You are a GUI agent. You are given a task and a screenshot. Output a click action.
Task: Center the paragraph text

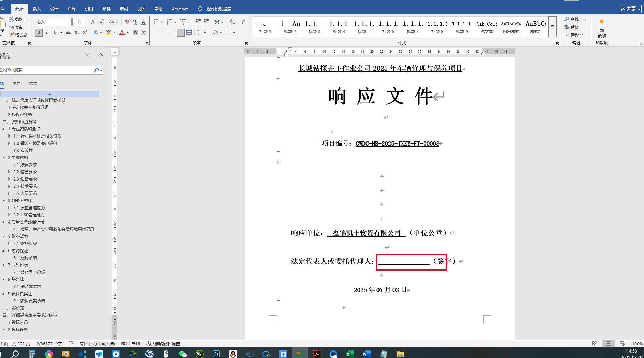(164, 32)
